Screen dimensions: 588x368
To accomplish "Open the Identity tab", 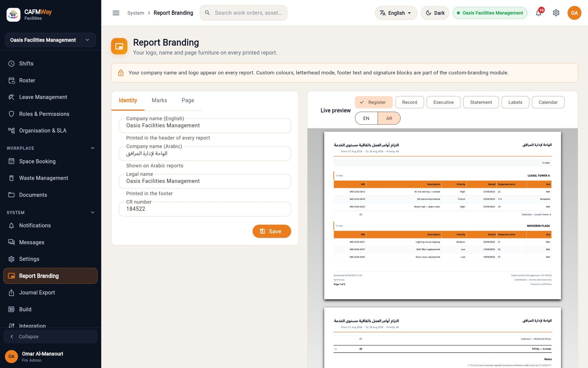I will (128, 100).
